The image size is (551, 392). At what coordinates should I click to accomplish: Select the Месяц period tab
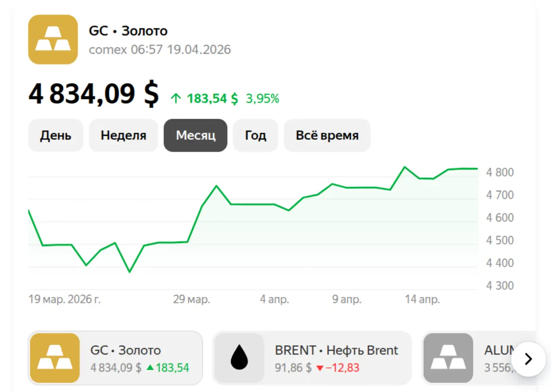click(195, 136)
